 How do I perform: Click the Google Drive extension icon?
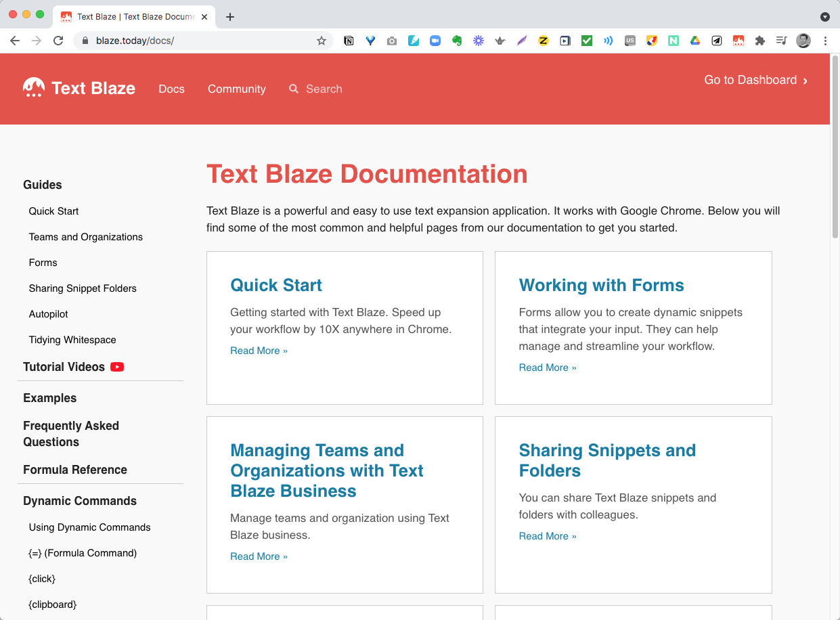pos(694,41)
